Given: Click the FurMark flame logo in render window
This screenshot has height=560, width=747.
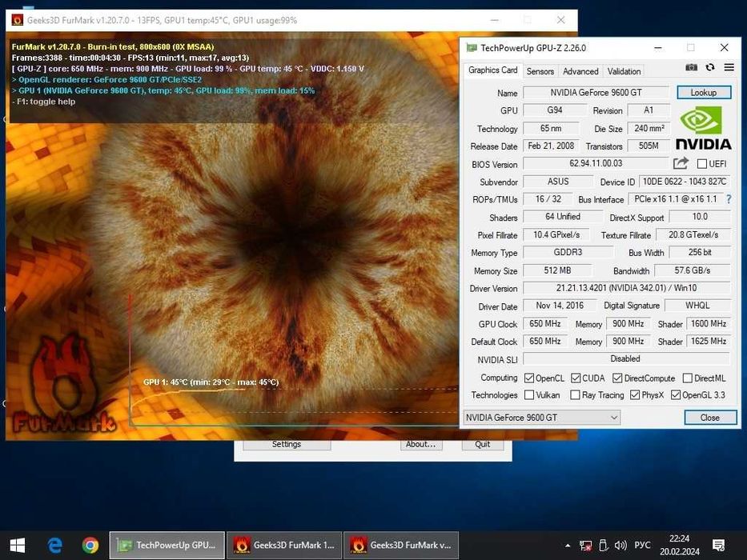Looking at the screenshot, I should tap(65, 384).
